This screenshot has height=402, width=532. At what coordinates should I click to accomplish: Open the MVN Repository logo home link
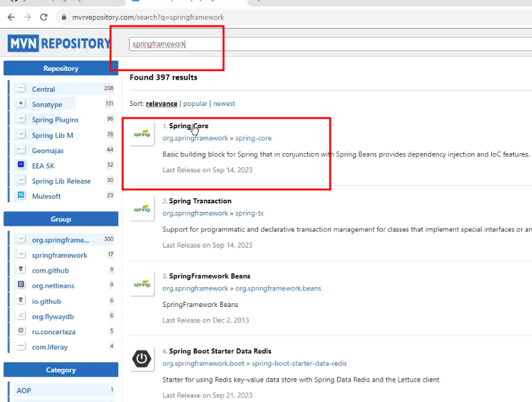pyautogui.click(x=59, y=43)
